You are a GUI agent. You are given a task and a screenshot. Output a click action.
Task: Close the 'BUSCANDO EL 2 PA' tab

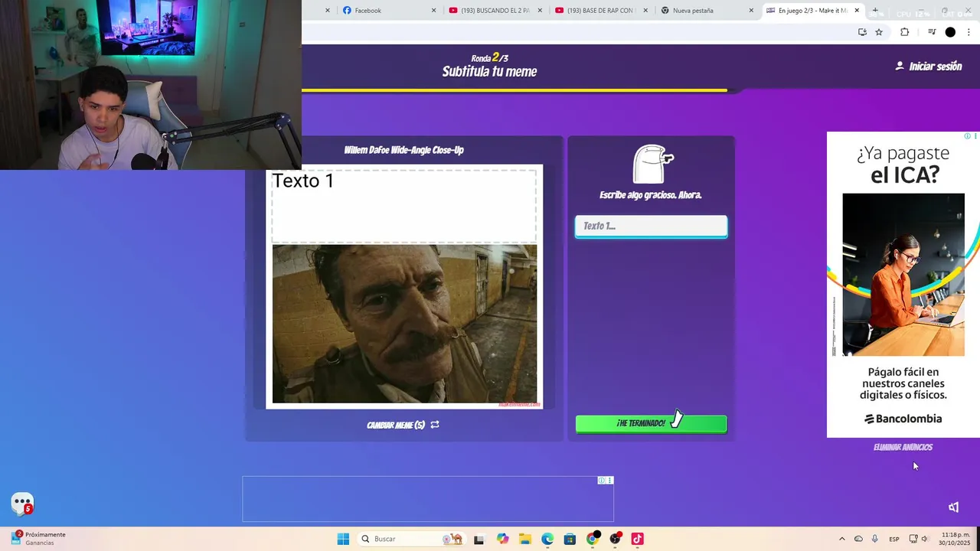click(x=540, y=11)
